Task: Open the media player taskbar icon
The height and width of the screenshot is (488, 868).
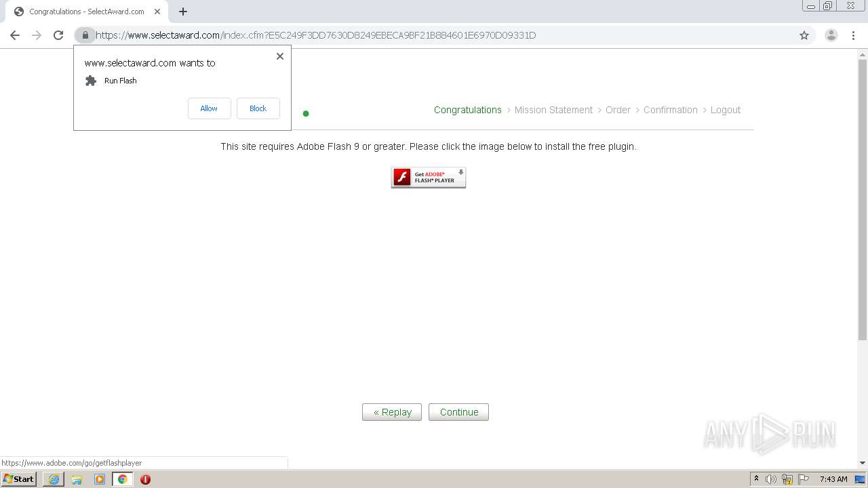Action: point(100,479)
